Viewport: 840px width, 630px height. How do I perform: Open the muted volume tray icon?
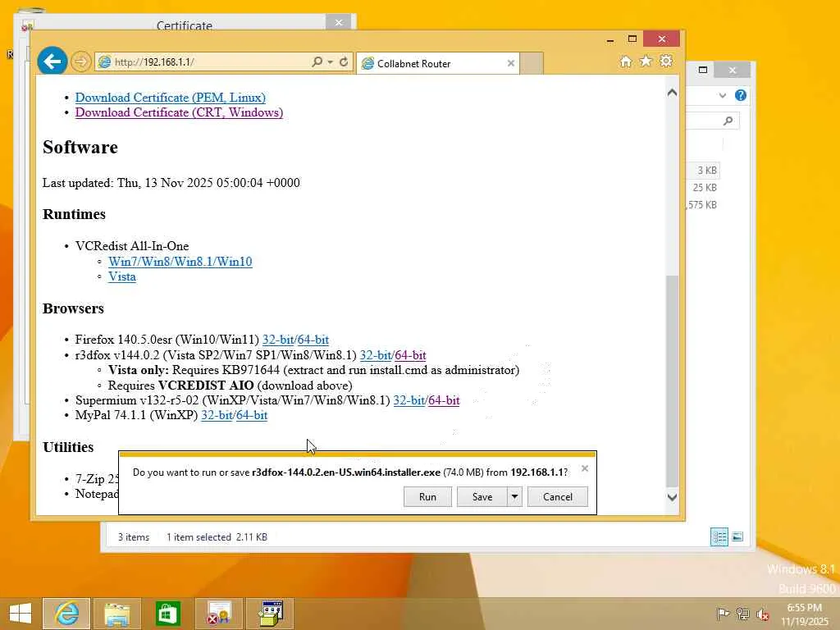click(x=762, y=614)
